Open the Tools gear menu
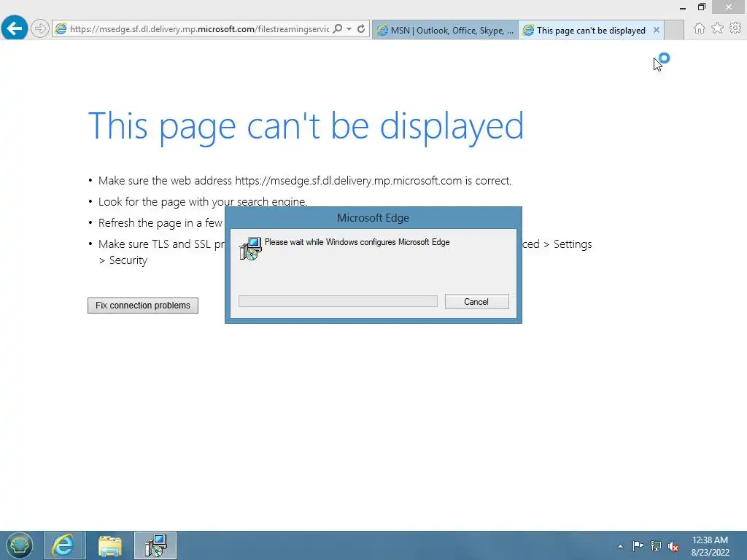The image size is (747, 560). coord(735,28)
